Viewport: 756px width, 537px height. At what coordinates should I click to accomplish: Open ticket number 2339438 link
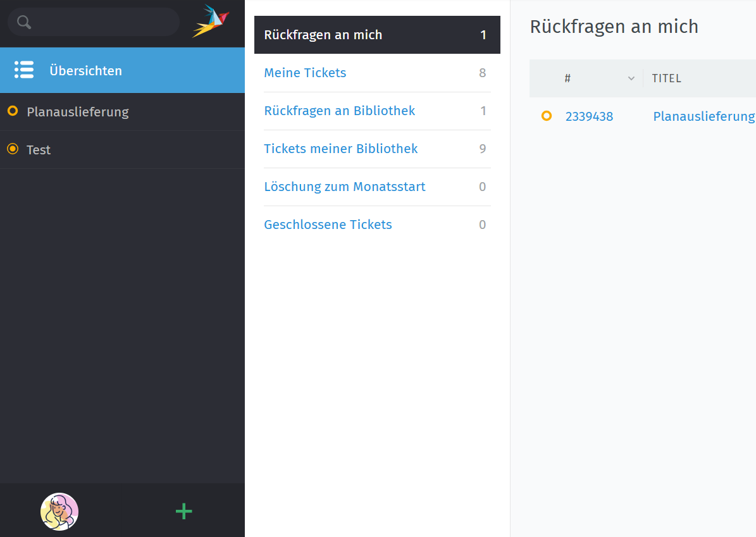pyautogui.click(x=589, y=116)
